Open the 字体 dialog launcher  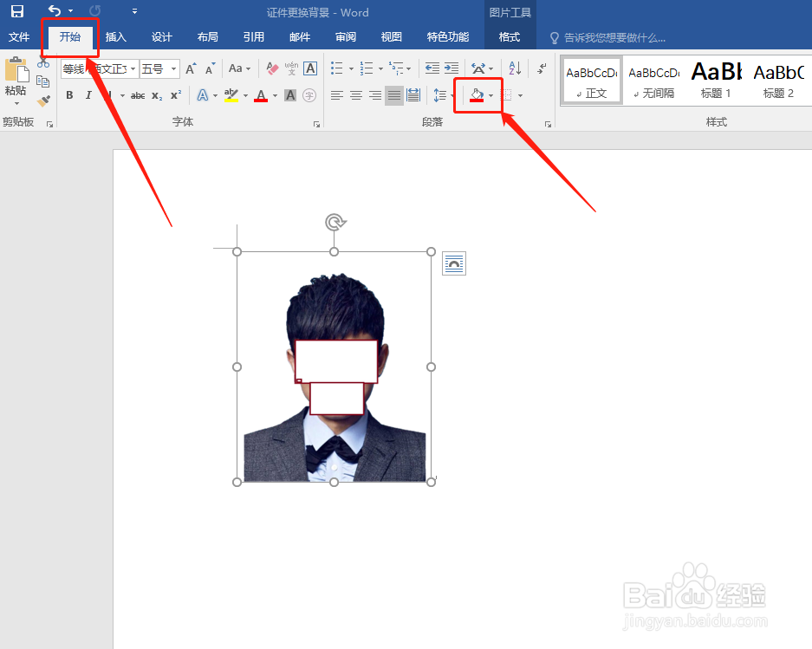(x=316, y=124)
